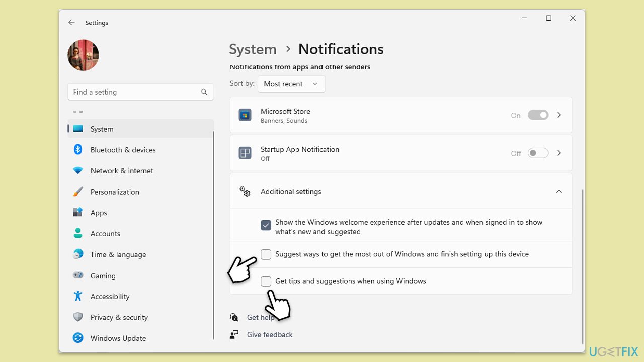Click the search magnifier icon
This screenshot has height=362, width=644.
coord(204,92)
